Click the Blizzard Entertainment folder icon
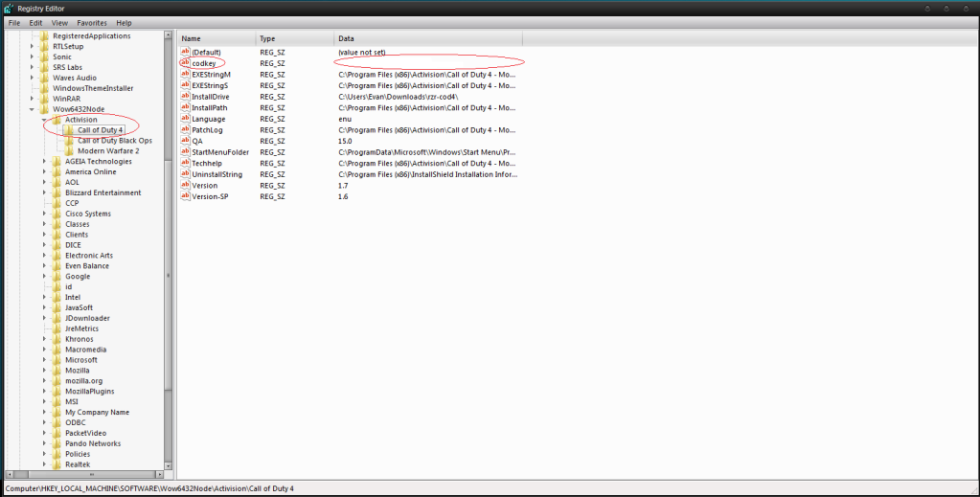 coord(57,192)
